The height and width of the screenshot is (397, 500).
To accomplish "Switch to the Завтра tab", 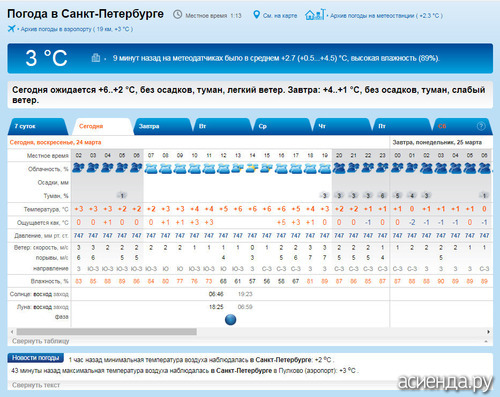I will click(163, 126).
